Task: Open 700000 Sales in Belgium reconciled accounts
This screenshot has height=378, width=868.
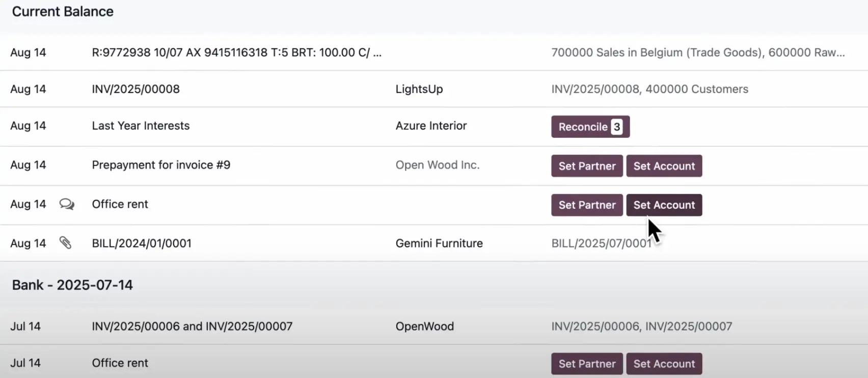Action: pos(698,52)
